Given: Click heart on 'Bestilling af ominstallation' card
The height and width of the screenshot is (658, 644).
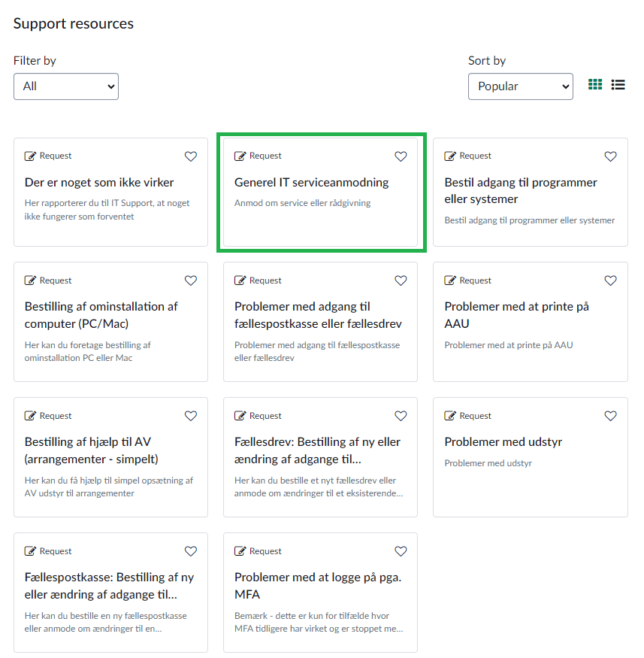Looking at the screenshot, I should click(191, 280).
